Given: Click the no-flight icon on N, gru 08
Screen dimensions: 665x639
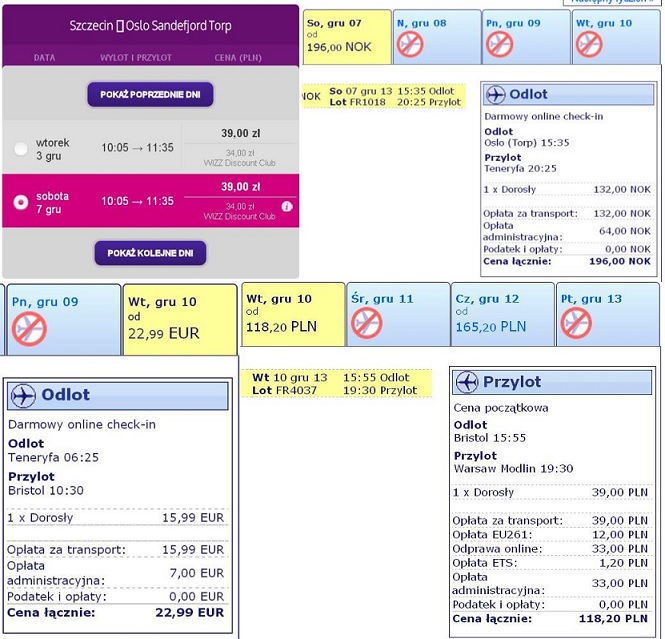Looking at the screenshot, I should click(x=410, y=44).
